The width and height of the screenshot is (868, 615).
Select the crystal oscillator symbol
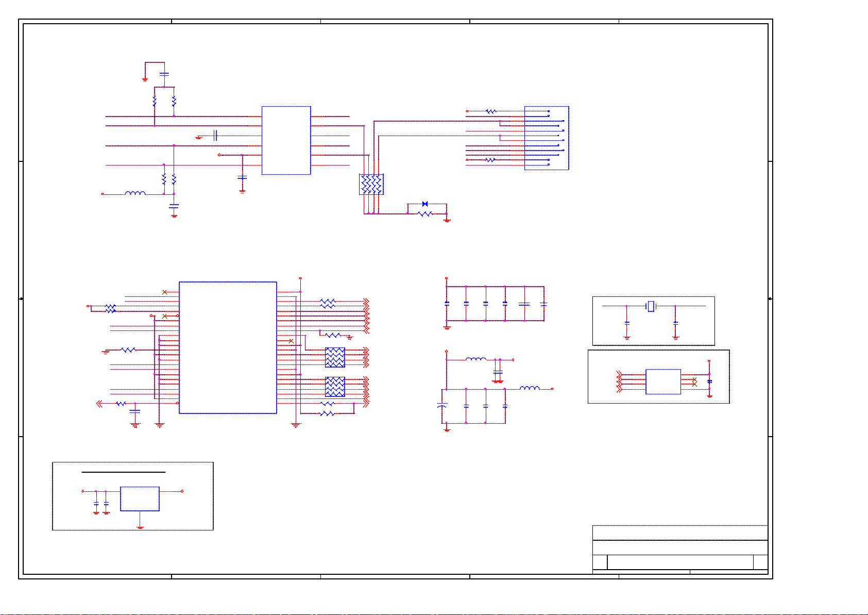click(651, 306)
